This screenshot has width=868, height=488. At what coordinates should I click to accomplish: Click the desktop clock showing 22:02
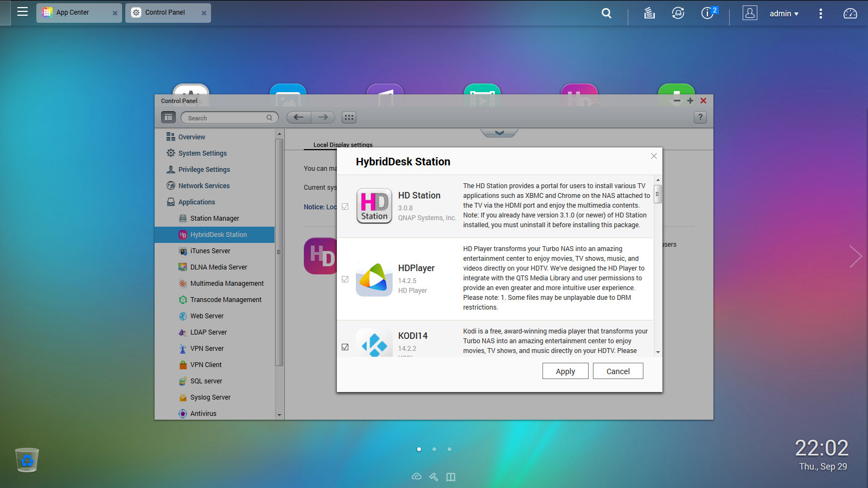[821, 448]
